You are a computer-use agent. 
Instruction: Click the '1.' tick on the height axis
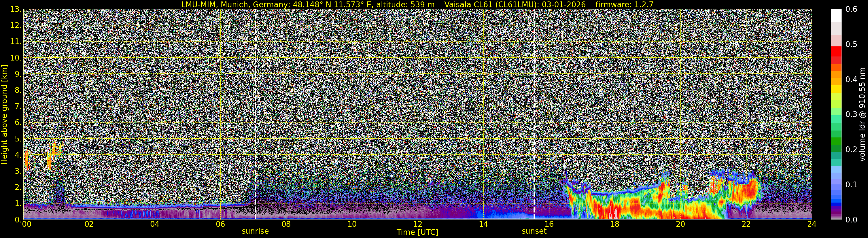pyautogui.click(x=18, y=203)
